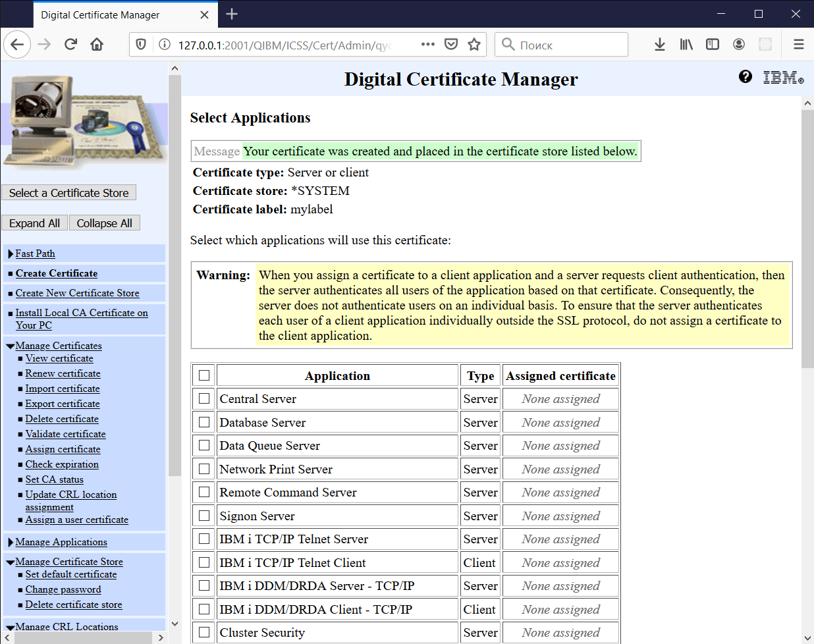Open the Set CA status link

[x=55, y=479]
